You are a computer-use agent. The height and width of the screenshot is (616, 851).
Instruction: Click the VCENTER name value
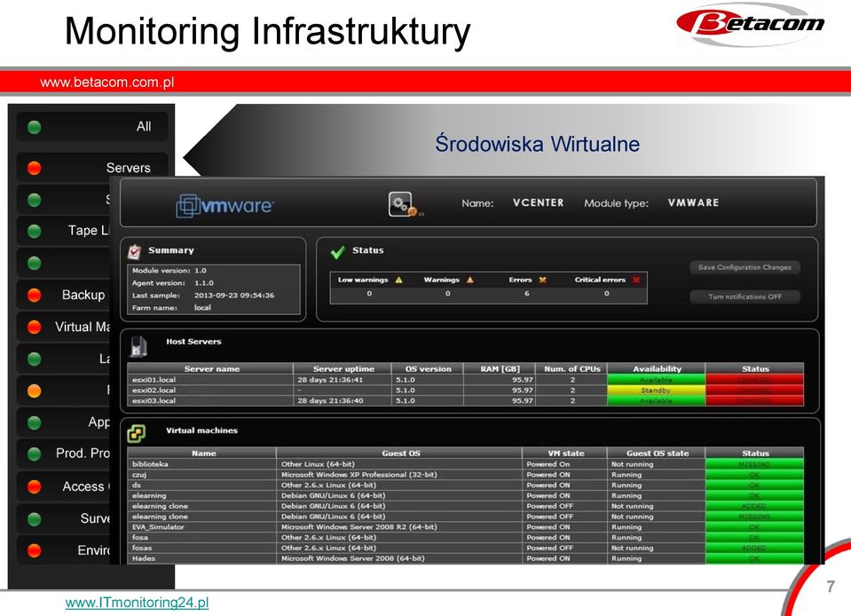coord(539,203)
